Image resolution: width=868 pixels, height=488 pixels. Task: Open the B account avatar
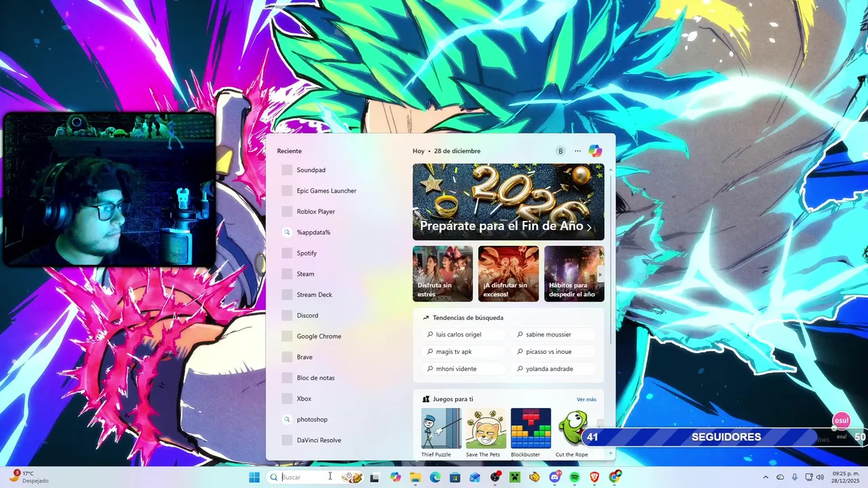coord(560,151)
